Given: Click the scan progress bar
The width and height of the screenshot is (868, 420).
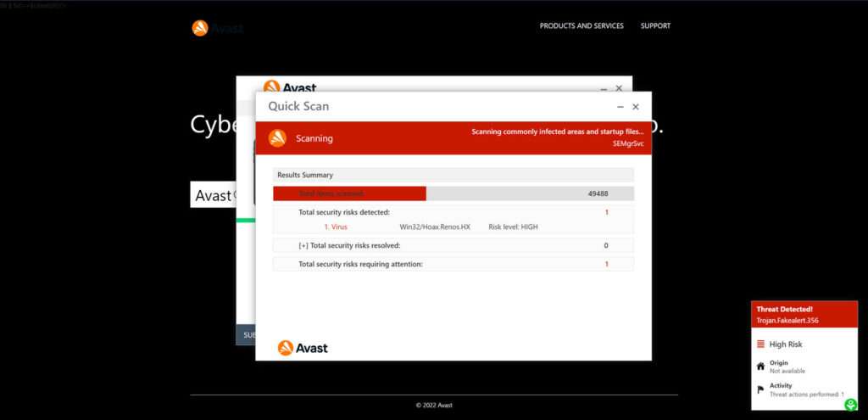Looking at the screenshot, I should click(453, 193).
